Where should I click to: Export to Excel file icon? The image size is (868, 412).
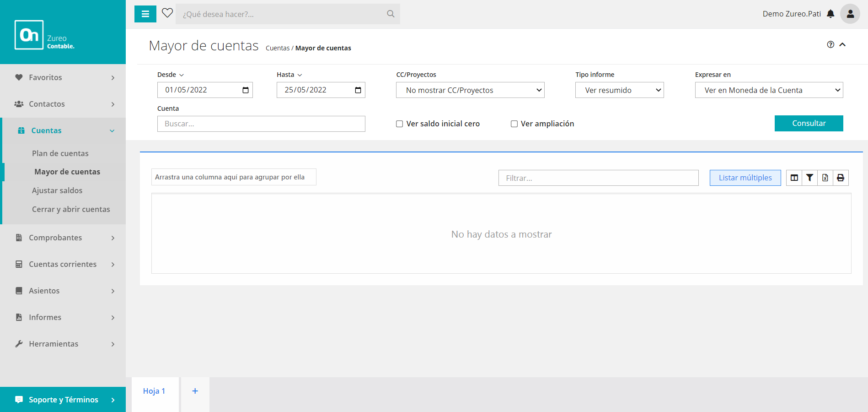825,178
